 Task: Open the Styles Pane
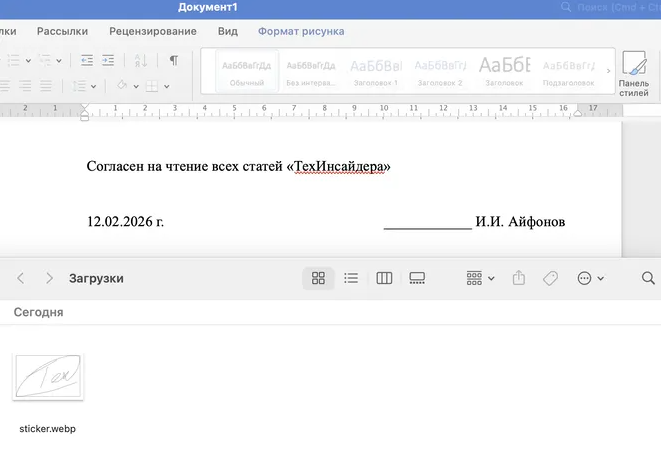pyautogui.click(x=633, y=70)
